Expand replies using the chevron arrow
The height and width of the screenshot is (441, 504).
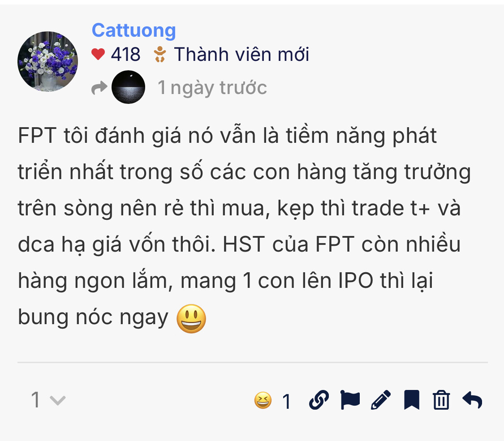pos(58,401)
